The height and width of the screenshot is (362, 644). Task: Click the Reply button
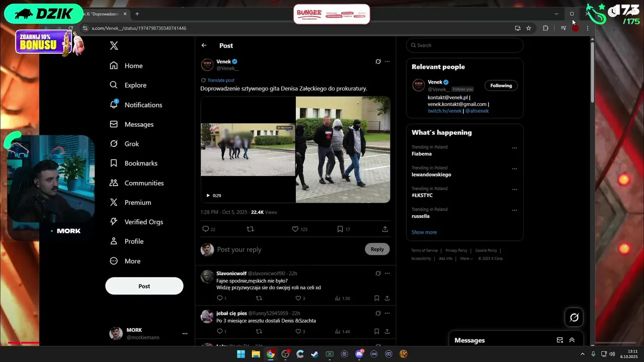[377, 249]
